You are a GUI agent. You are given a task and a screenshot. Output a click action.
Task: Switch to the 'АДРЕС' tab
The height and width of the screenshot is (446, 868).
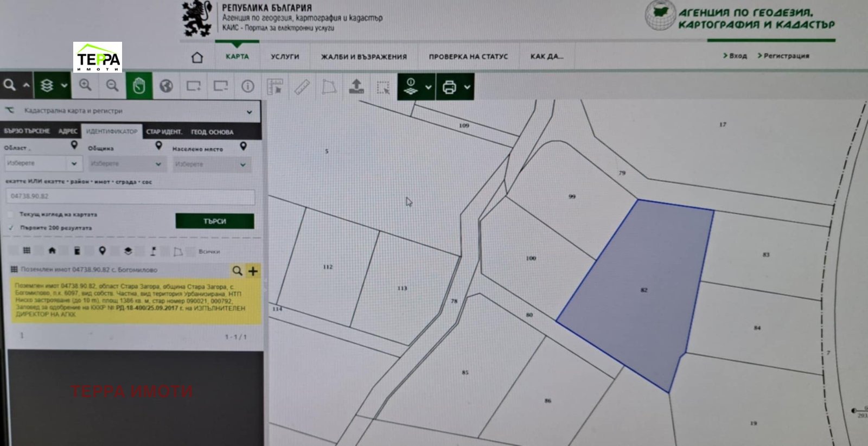[68, 131]
